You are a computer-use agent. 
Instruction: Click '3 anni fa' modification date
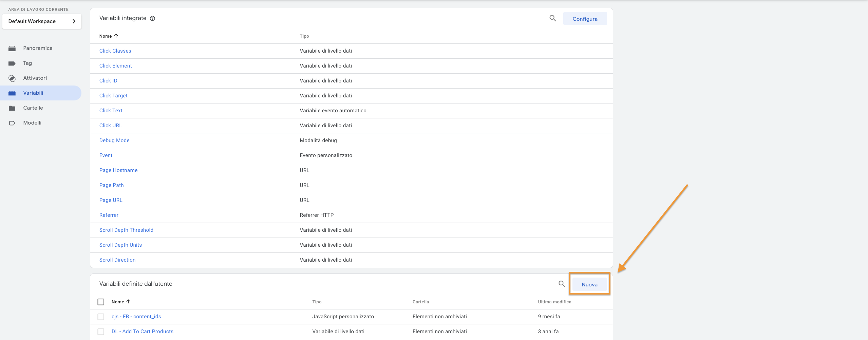(x=548, y=332)
